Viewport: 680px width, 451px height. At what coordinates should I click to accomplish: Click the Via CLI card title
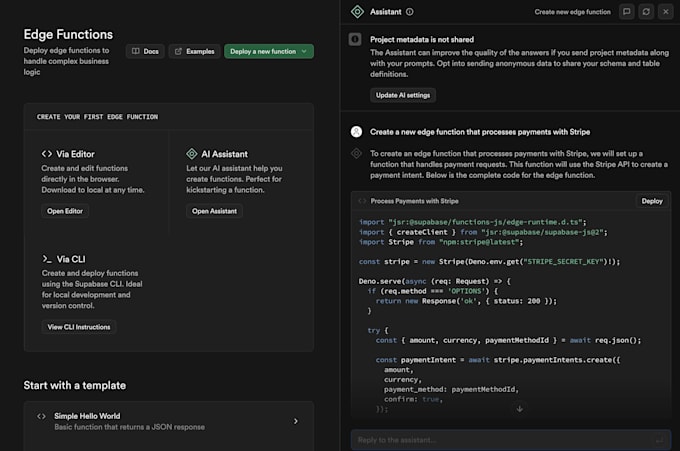(71, 259)
